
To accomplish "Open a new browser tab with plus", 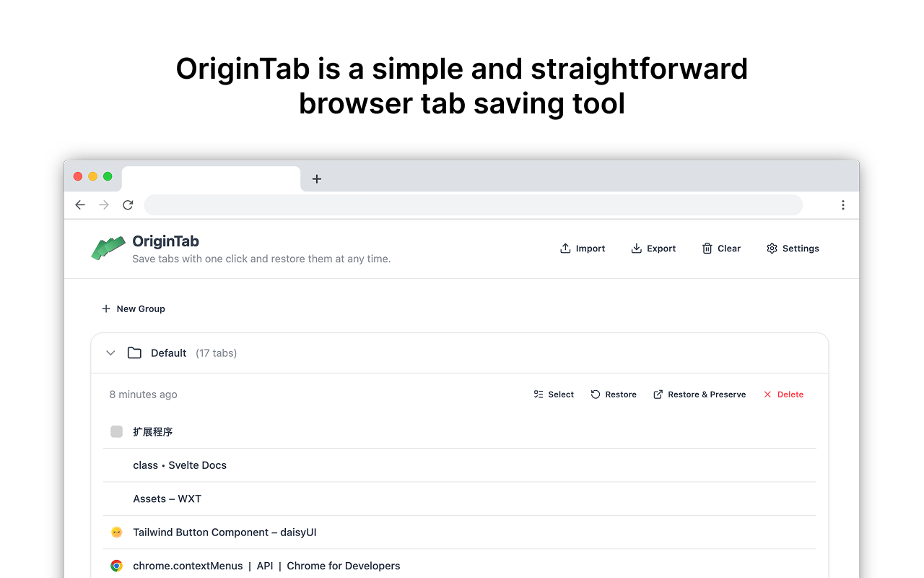I will pyautogui.click(x=316, y=178).
